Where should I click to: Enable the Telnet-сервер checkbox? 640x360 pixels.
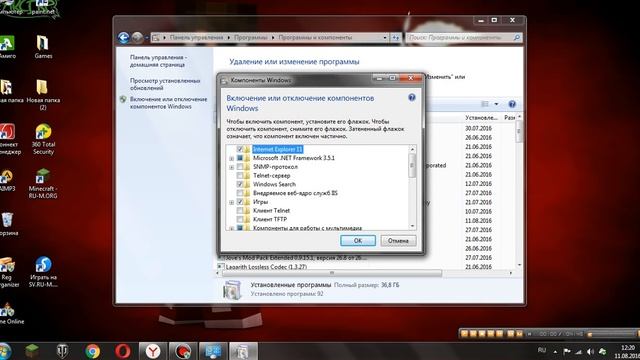[x=240, y=176]
